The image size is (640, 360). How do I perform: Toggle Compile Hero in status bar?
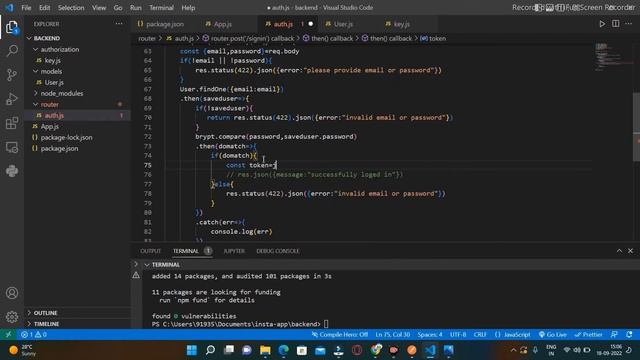point(340,335)
